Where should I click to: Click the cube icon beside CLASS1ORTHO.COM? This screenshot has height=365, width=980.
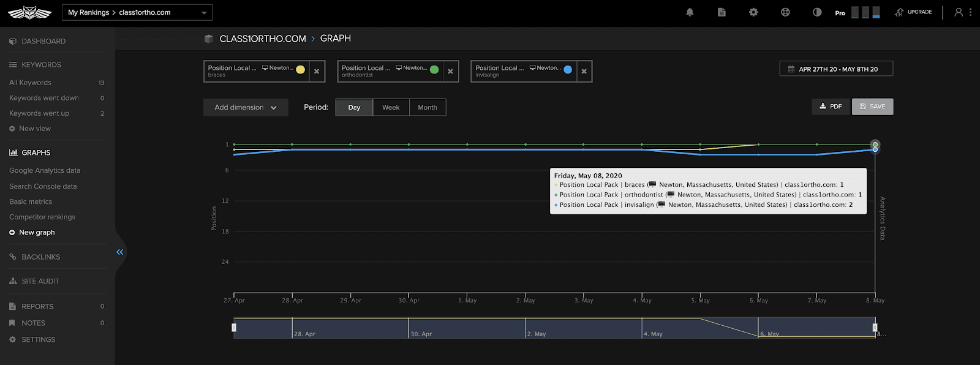coord(208,39)
